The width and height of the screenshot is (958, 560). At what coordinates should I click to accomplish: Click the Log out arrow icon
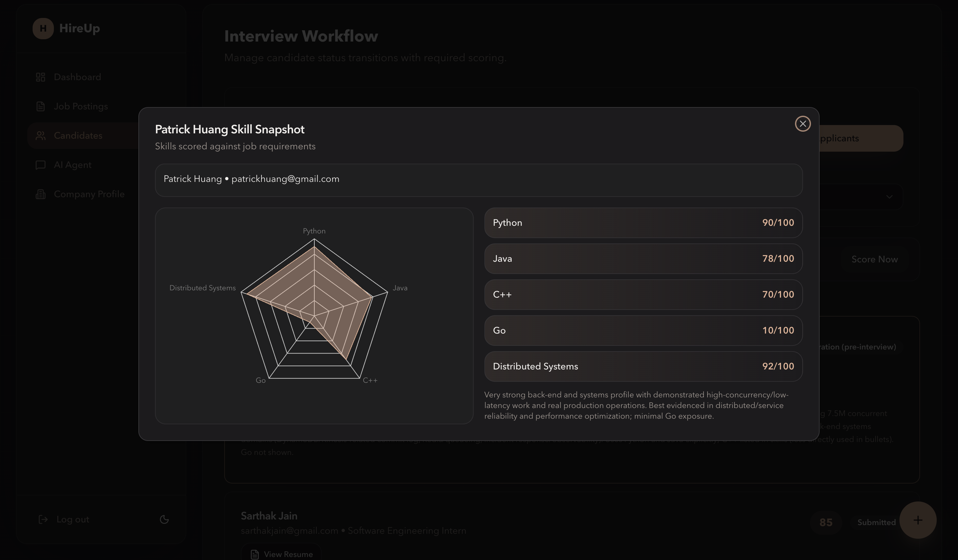(x=43, y=519)
